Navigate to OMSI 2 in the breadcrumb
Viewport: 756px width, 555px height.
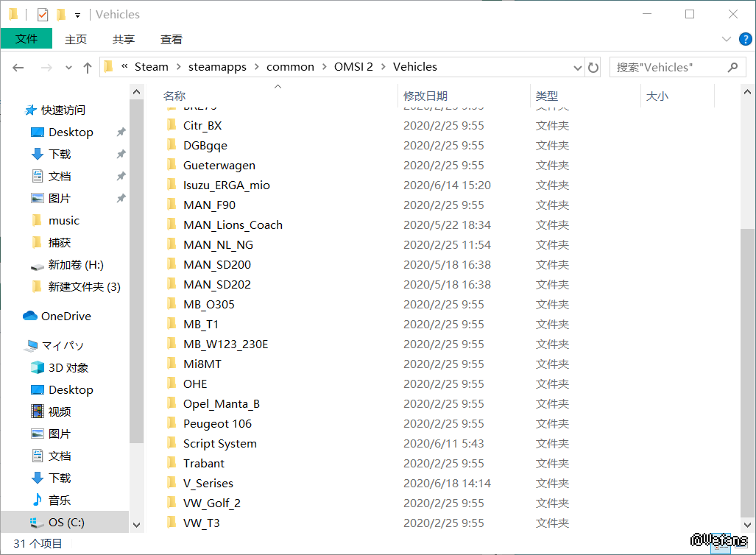[x=353, y=67]
